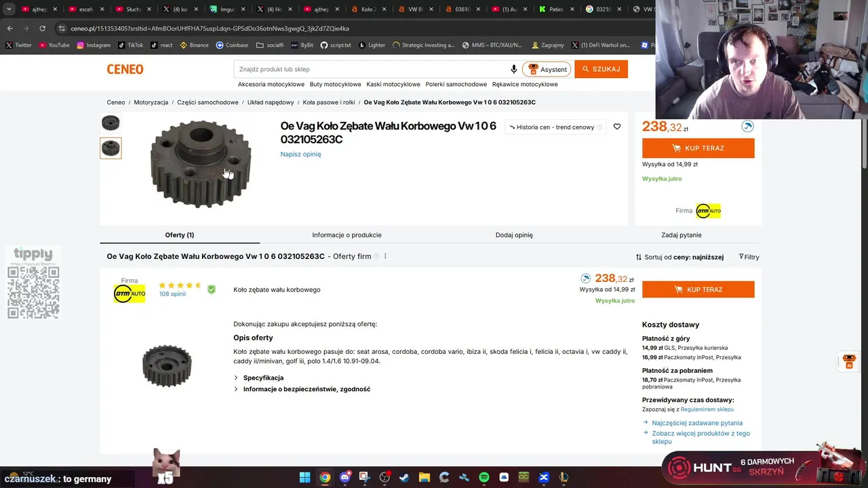Open the Napisz opinię link

(x=300, y=154)
